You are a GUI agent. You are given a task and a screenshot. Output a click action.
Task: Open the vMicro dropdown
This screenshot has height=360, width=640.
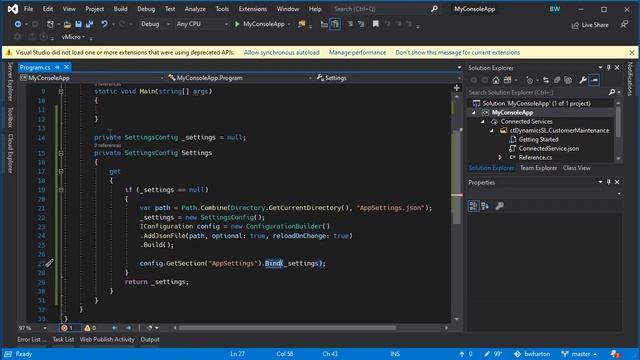click(73, 37)
